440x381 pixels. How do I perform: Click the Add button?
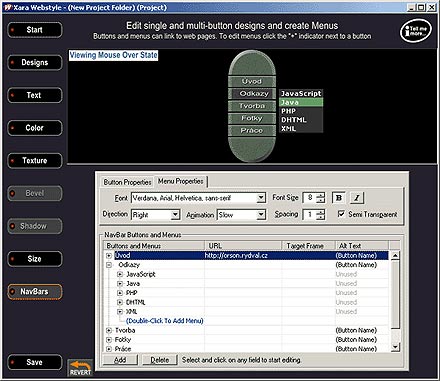click(120, 360)
